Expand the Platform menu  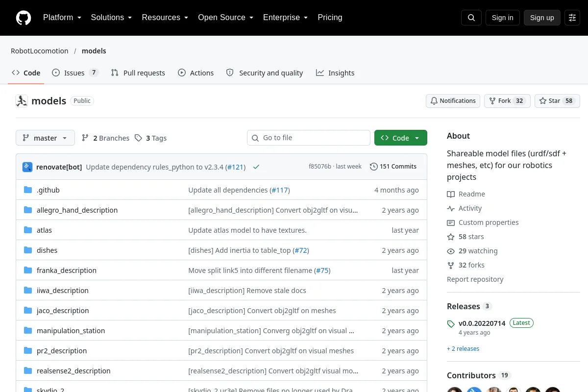(62, 18)
